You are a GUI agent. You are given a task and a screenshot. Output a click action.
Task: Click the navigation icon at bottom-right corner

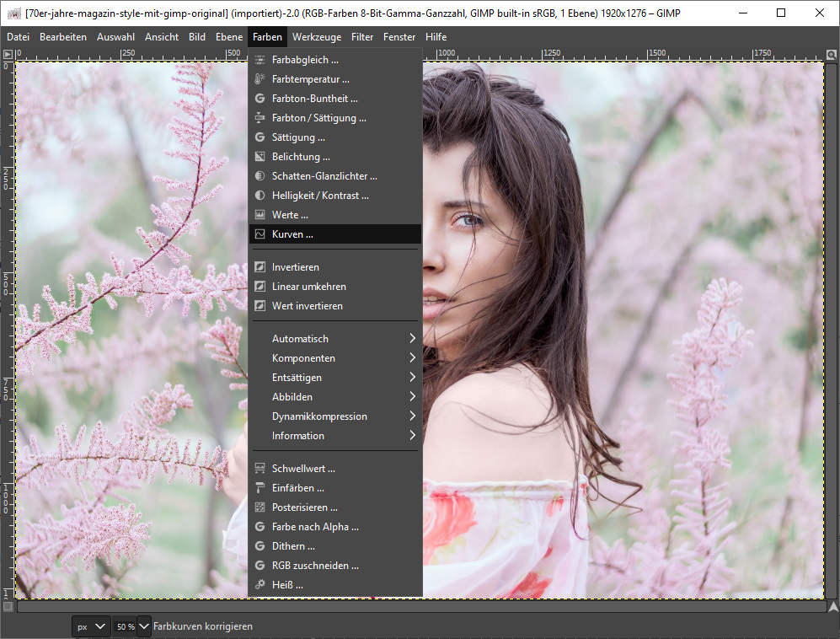tap(832, 606)
